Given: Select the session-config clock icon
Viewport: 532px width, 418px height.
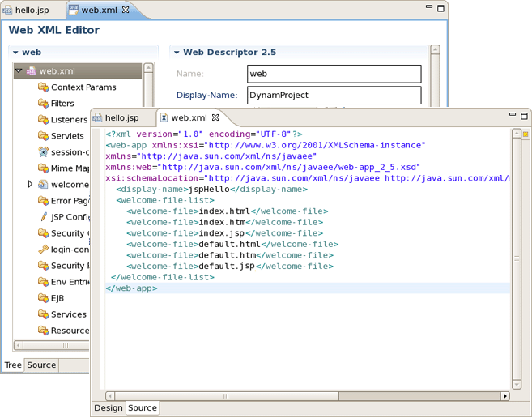Looking at the screenshot, I should tap(43, 152).
